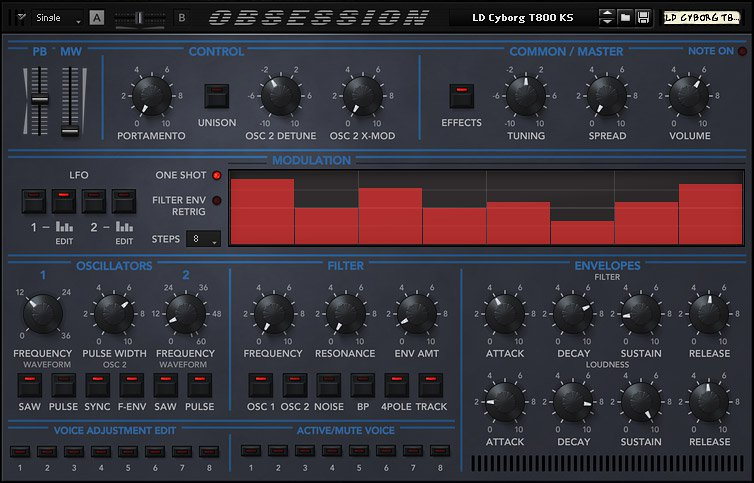Toggle the EFFECTS switch
This screenshot has width=754, height=483.
coord(462,96)
